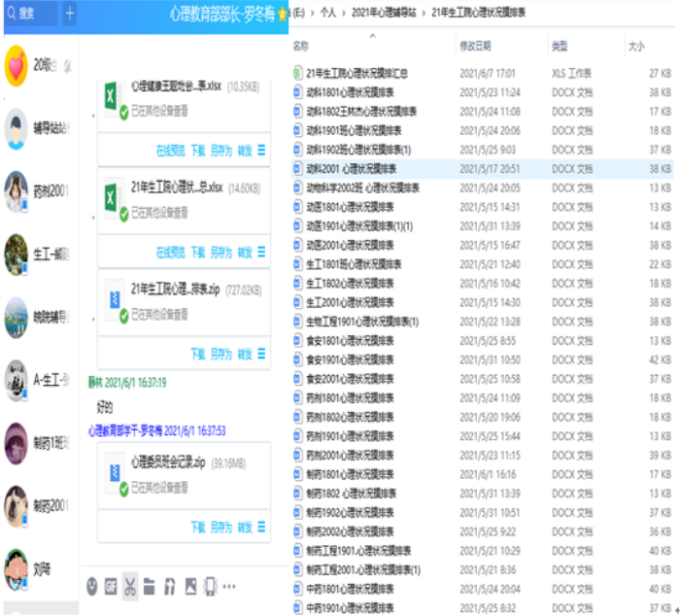Click the GIF sticker icon

(x=111, y=586)
